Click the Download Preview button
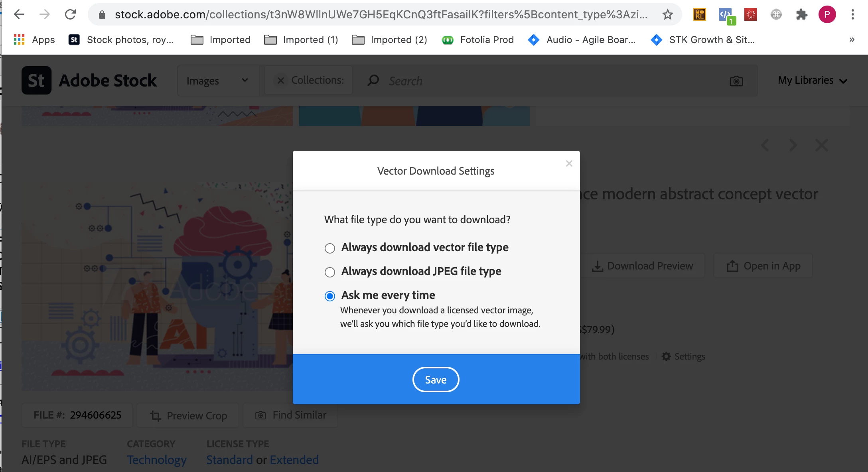The image size is (868, 472). point(643,266)
